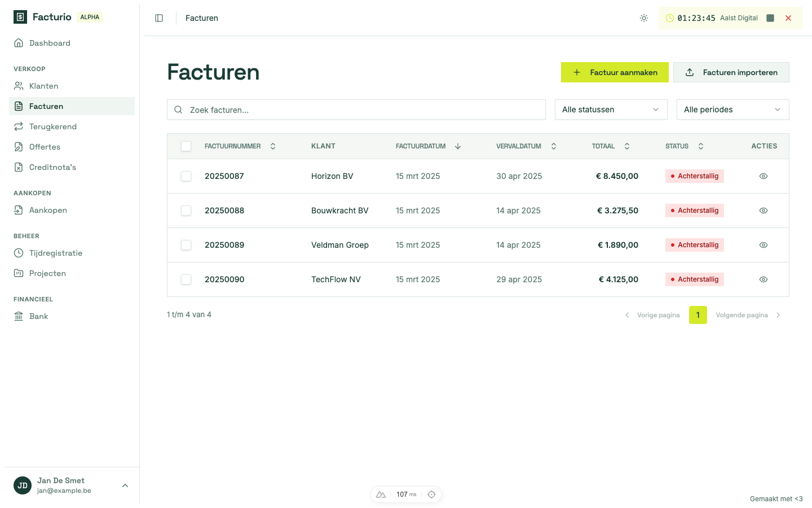812x508 pixels.
Task: Select all invoices header checkbox
Action: 186,146
